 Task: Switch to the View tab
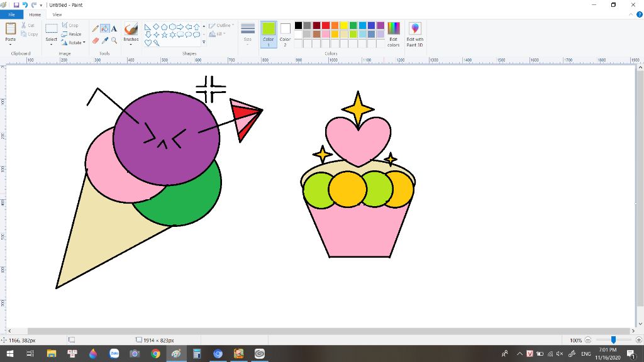[57, 14]
